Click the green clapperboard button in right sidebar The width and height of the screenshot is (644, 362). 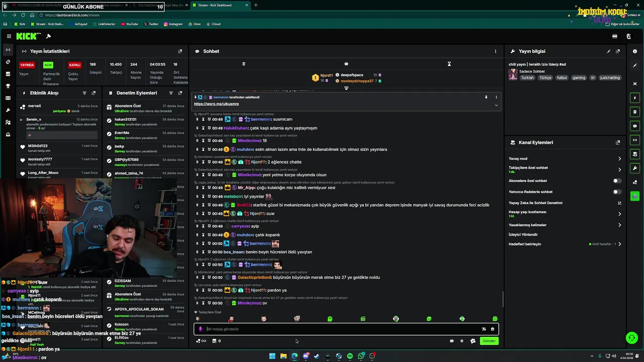[635, 196]
